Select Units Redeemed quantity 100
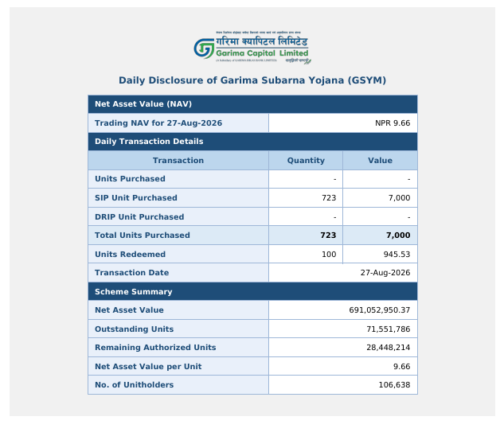Viewport: 504px width, 440px height. click(x=329, y=255)
